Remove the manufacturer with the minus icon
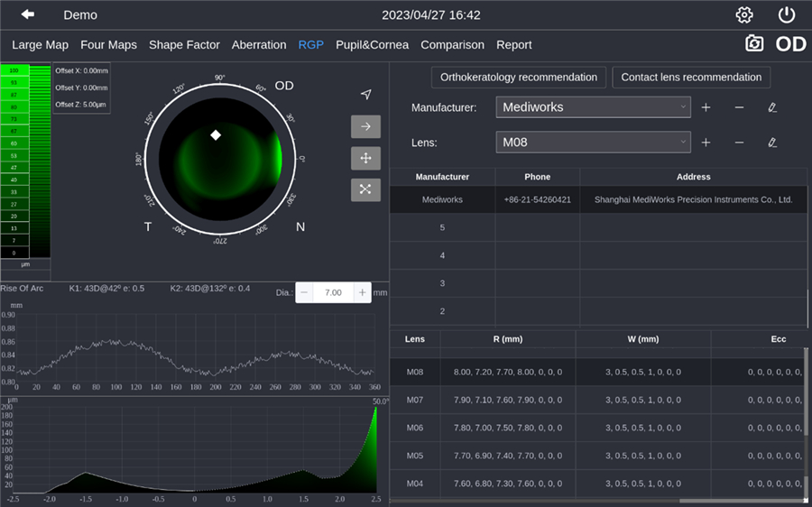Image resolution: width=812 pixels, height=507 pixels. tap(740, 107)
